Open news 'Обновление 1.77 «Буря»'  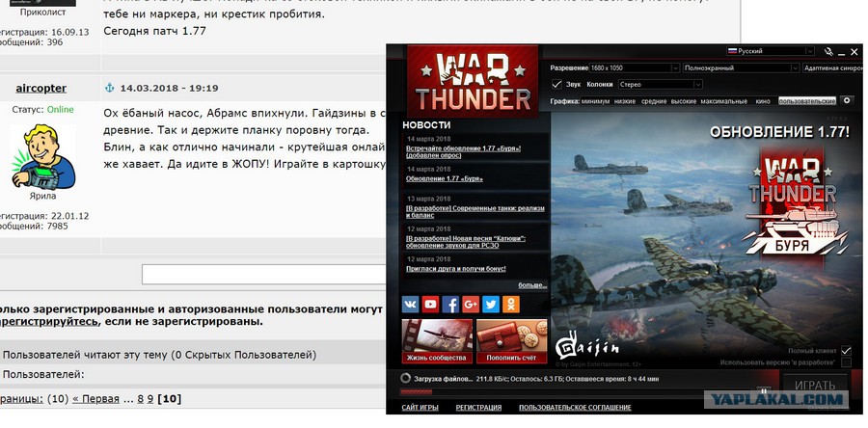coord(445,179)
